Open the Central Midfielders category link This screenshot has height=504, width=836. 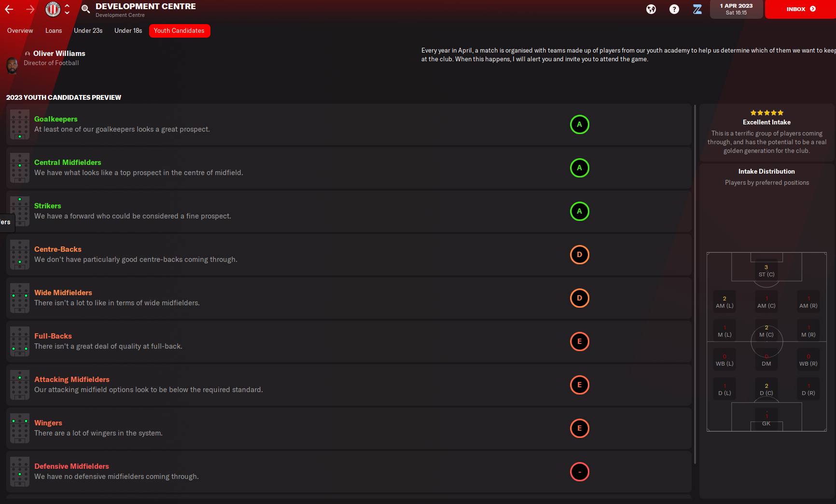[68, 163]
